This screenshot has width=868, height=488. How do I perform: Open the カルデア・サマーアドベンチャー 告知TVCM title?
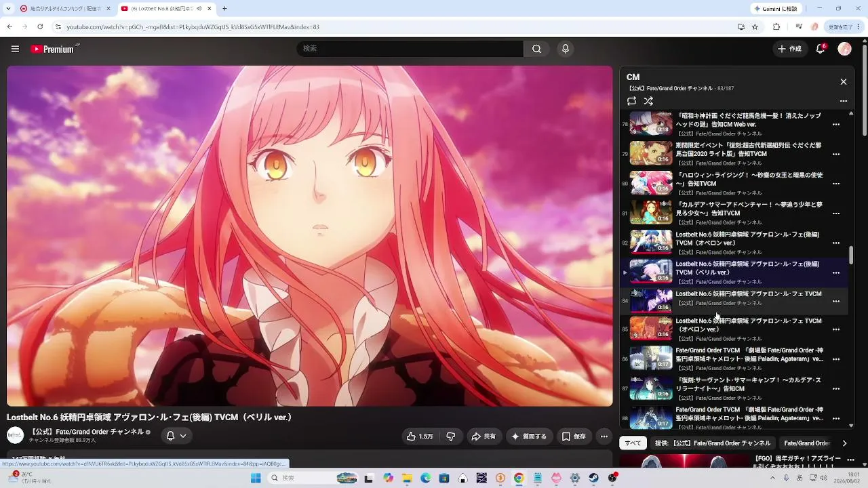click(749, 209)
